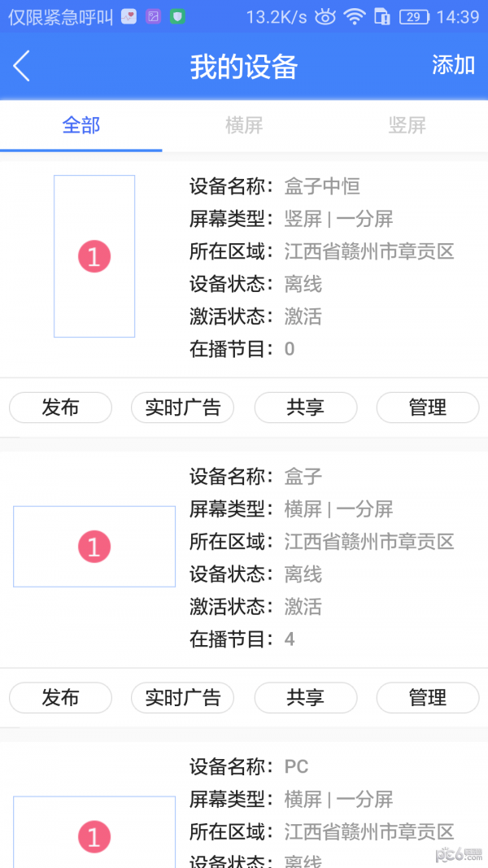Tap the back arrow icon
The height and width of the screenshot is (868, 488).
pos(21,65)
